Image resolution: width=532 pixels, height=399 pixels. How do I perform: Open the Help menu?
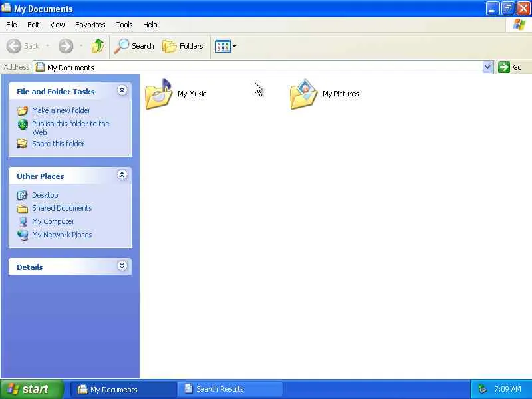[150, 25]
